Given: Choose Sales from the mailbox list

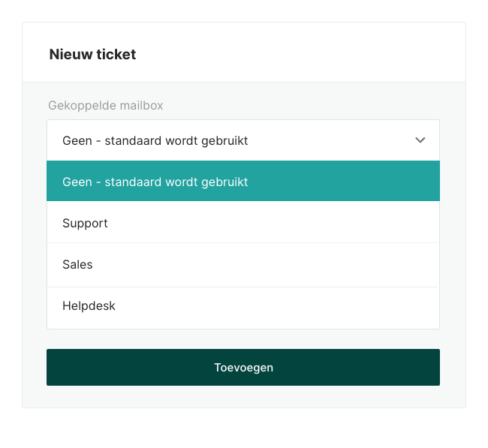Looking at the screenshot, I should tap(78, 264).
